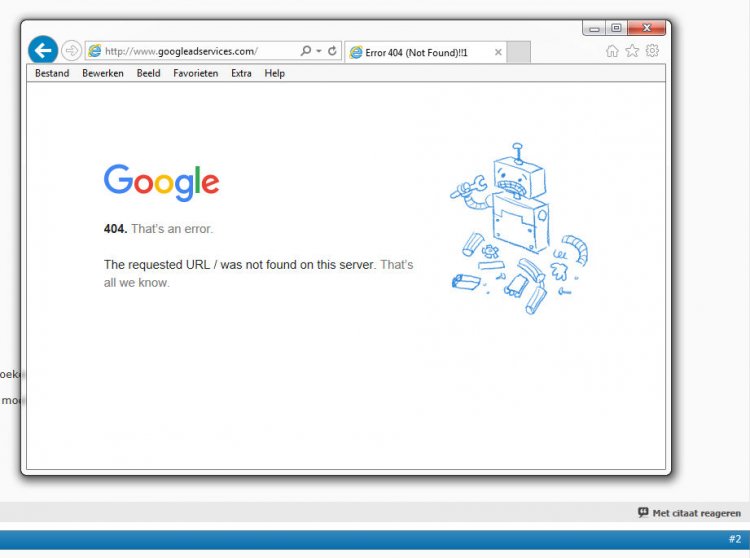Close the Internet Explorer window
The height and width of the screenshot is (558, 750).
point(646,28)
